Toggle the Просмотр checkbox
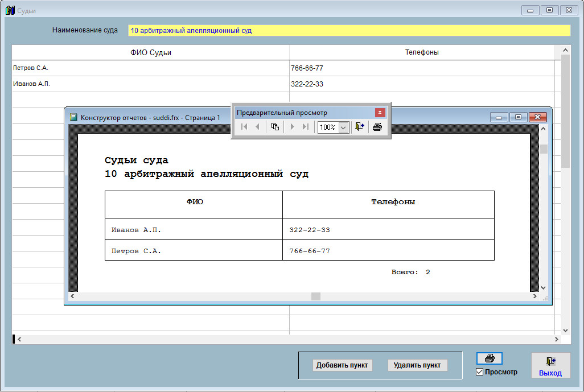 [479, 372]
